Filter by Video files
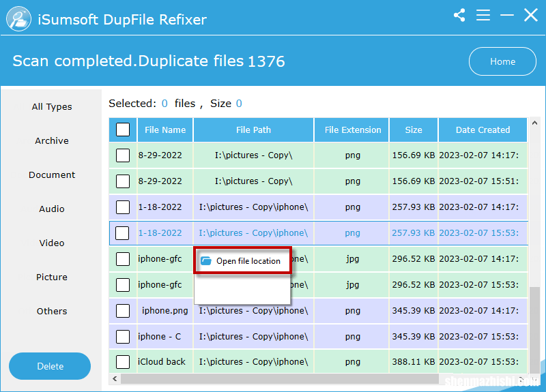Screen dimensions: 546x392 pos(52,243)
